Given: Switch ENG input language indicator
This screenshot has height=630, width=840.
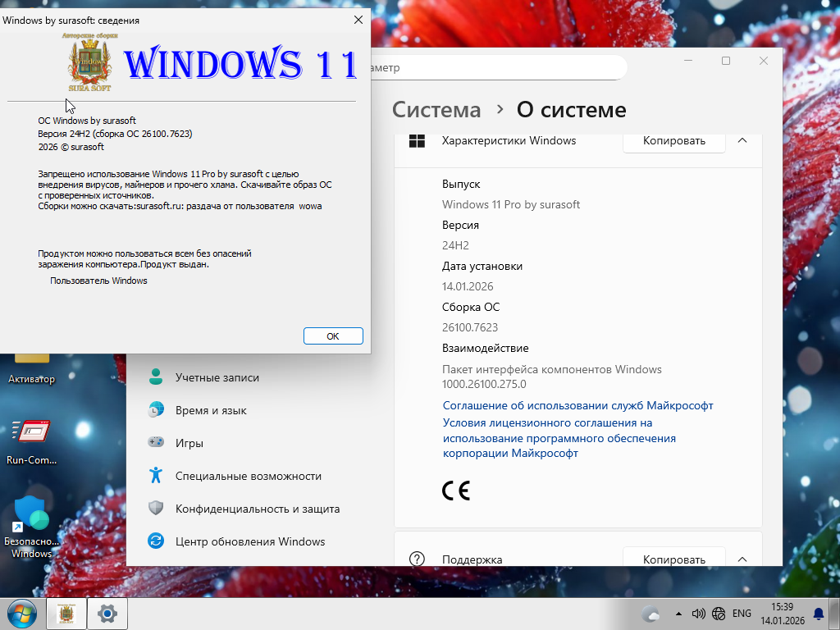Looking at the screenshot, I should tap(742, 614).
